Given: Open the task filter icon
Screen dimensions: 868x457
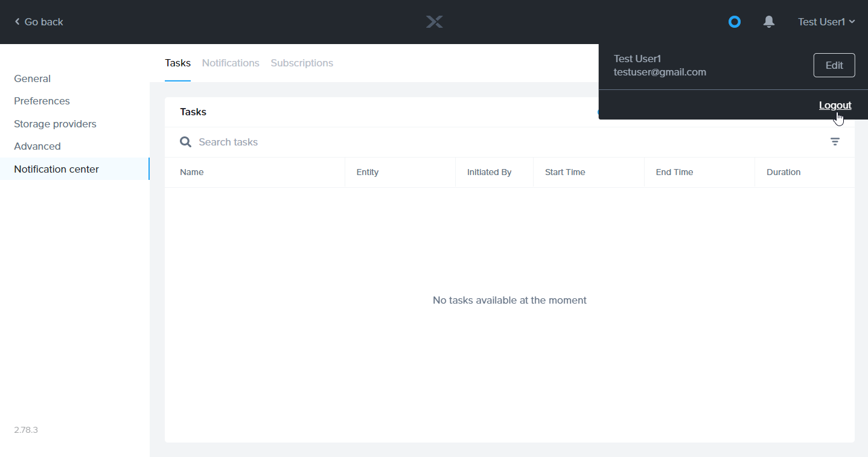Looking at the screenshot, I should [834, 142].
